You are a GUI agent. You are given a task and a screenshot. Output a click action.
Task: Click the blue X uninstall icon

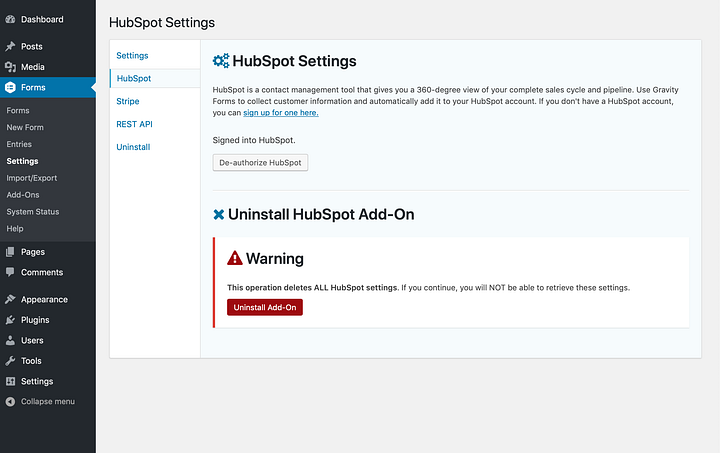click(x=219, y=214)
